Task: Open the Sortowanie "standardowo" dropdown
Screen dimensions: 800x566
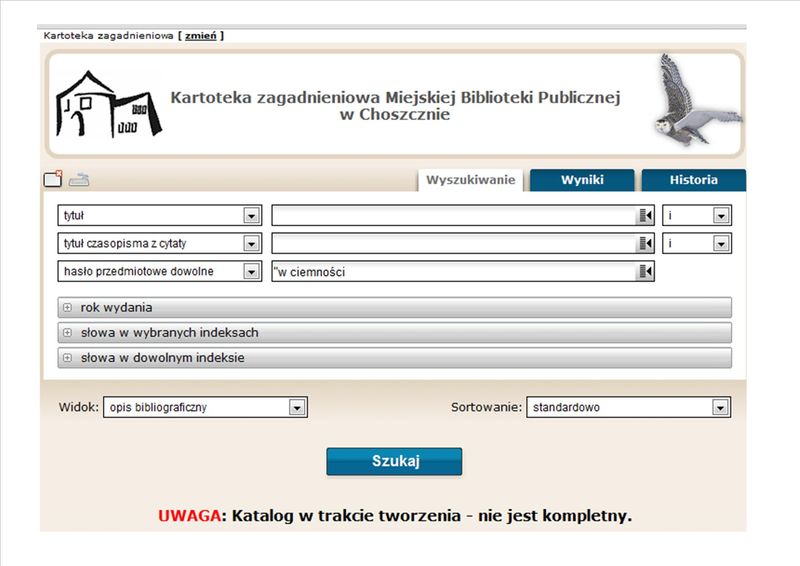Action: [719, 408]
